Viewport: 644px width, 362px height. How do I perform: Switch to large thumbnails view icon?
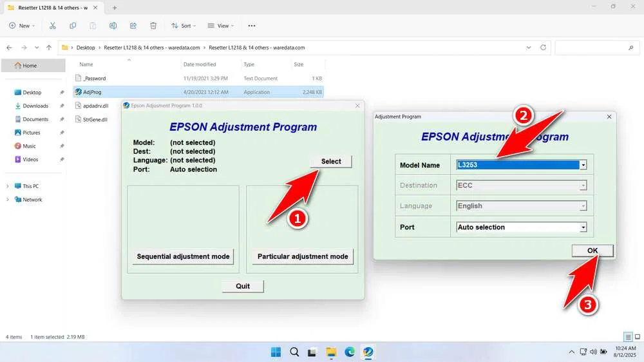click(638, 337)
